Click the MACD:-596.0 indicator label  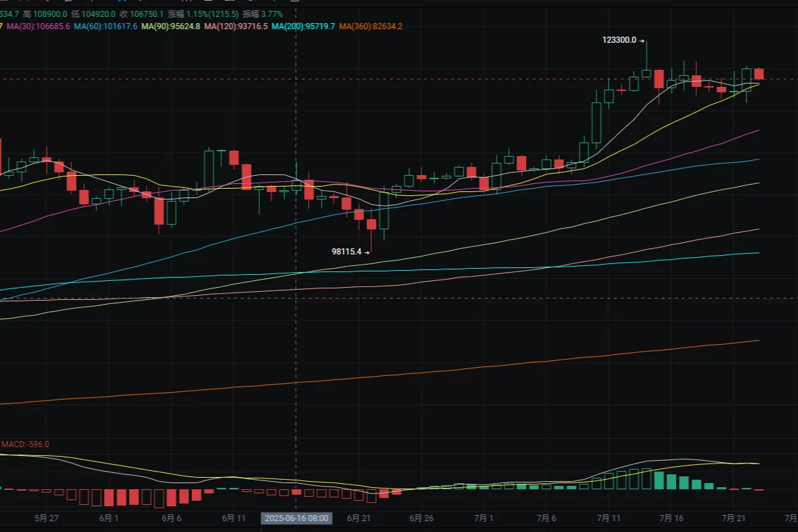pos(25,444)
